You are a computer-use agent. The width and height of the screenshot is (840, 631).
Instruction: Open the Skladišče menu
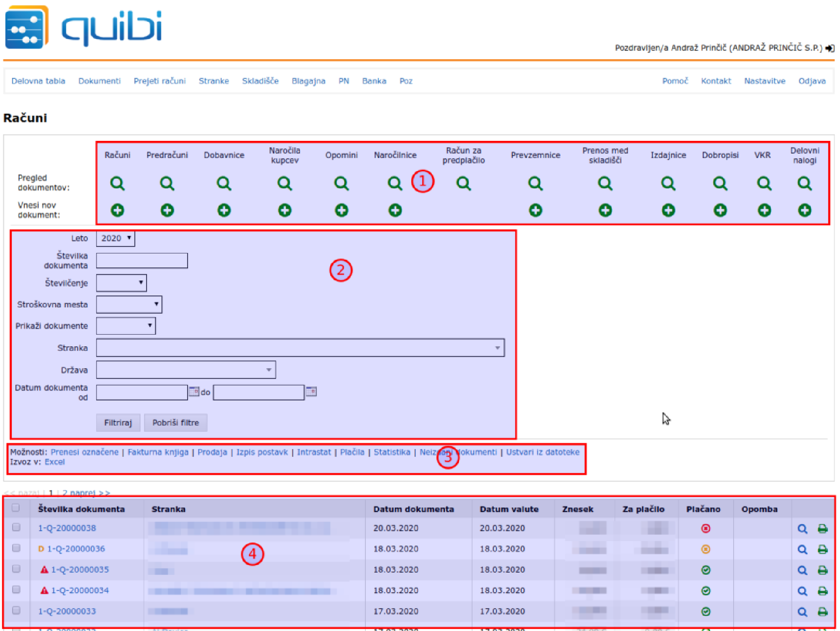(x=260, y=81)
